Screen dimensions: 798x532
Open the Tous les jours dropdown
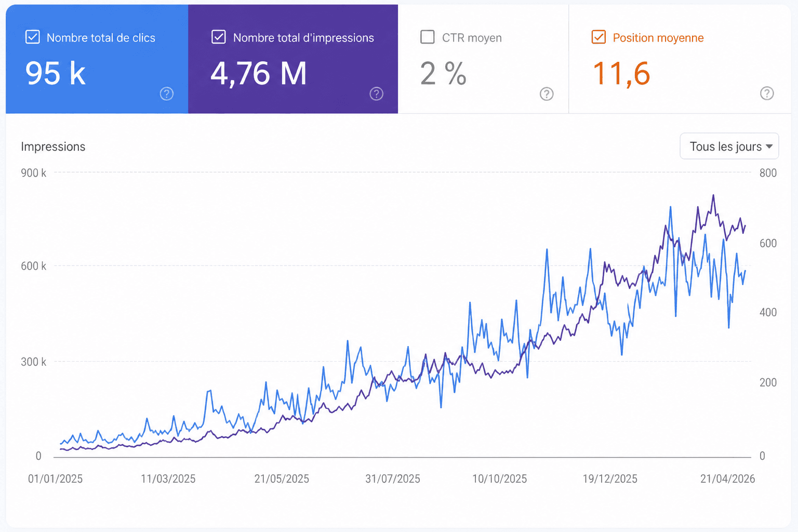(729, 146)
